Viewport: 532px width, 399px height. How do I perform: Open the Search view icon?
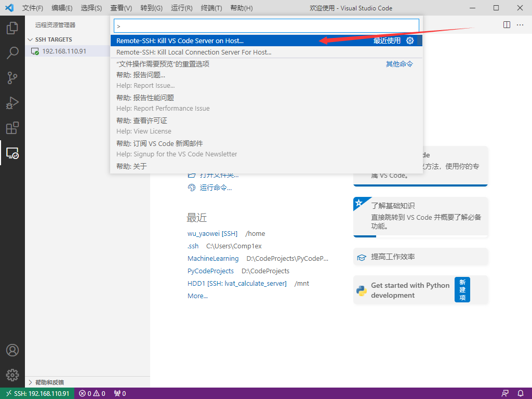pyautogui.click(x=12, y=53)
